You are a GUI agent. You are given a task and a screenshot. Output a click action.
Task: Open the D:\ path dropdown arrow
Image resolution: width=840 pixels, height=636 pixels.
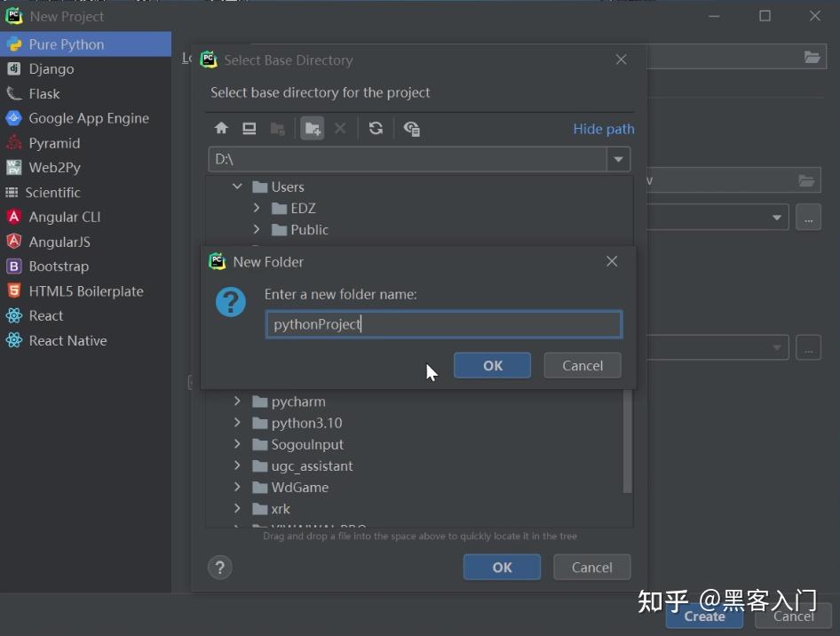click(x=618, y=158)
